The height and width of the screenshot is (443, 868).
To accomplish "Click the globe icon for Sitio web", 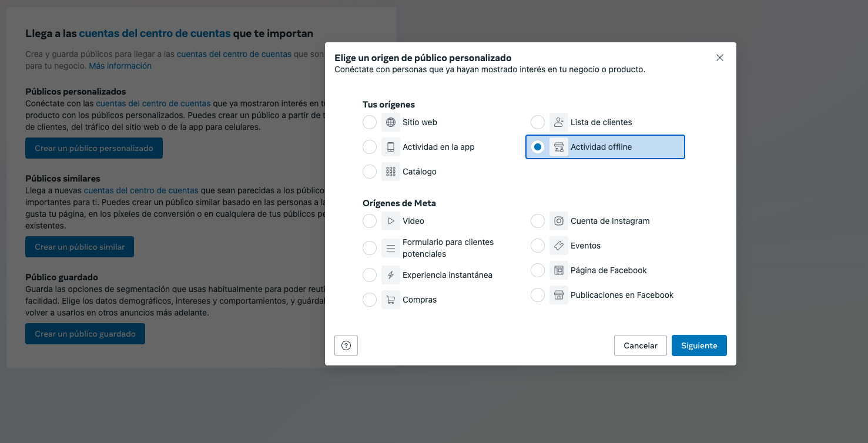I will click(391, 122).
